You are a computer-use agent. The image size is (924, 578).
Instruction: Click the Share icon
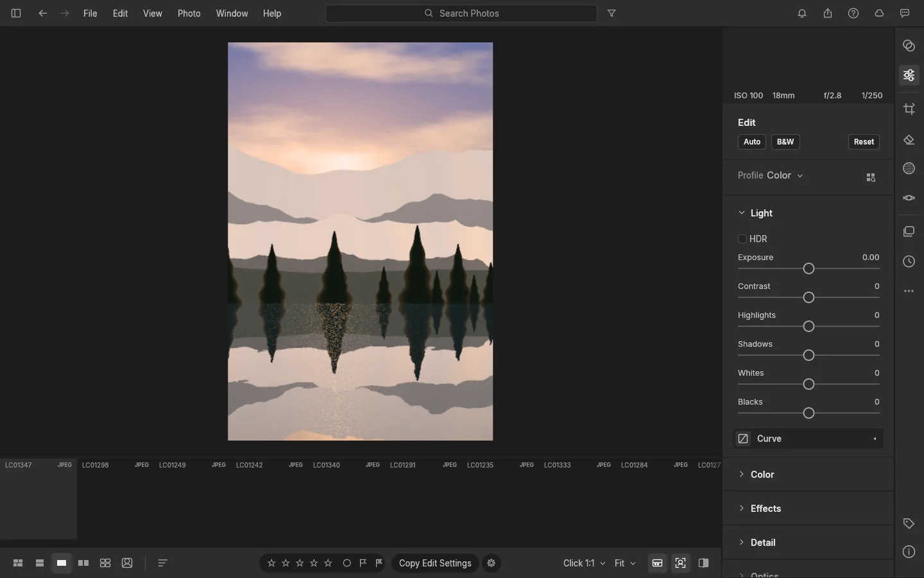tap(828, 13)
